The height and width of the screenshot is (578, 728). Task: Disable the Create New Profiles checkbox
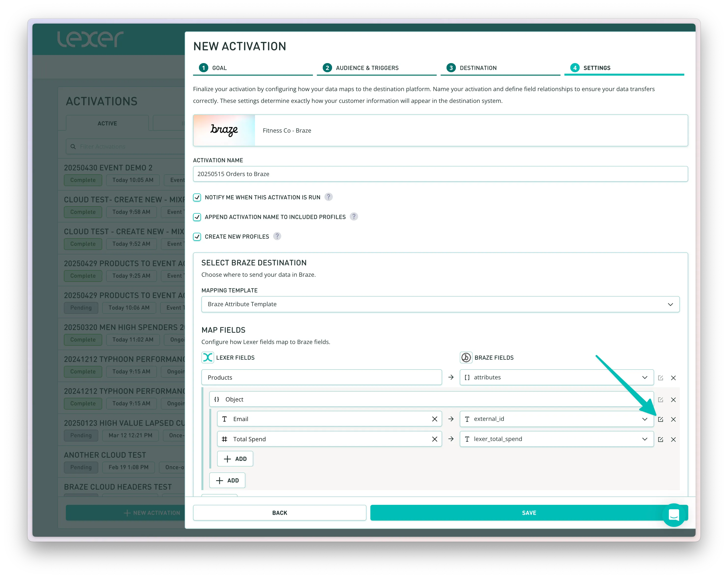(197, 237)
